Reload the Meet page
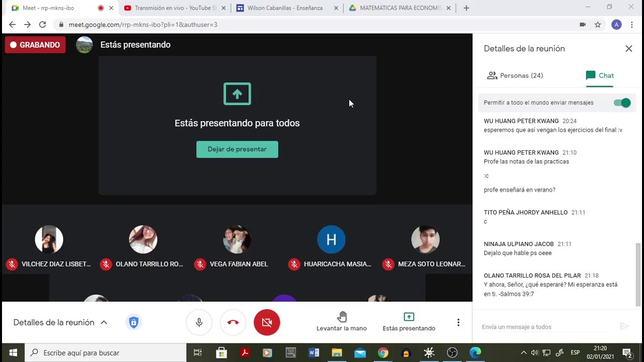This screenshot has height=362, width=644. [43, 25]
